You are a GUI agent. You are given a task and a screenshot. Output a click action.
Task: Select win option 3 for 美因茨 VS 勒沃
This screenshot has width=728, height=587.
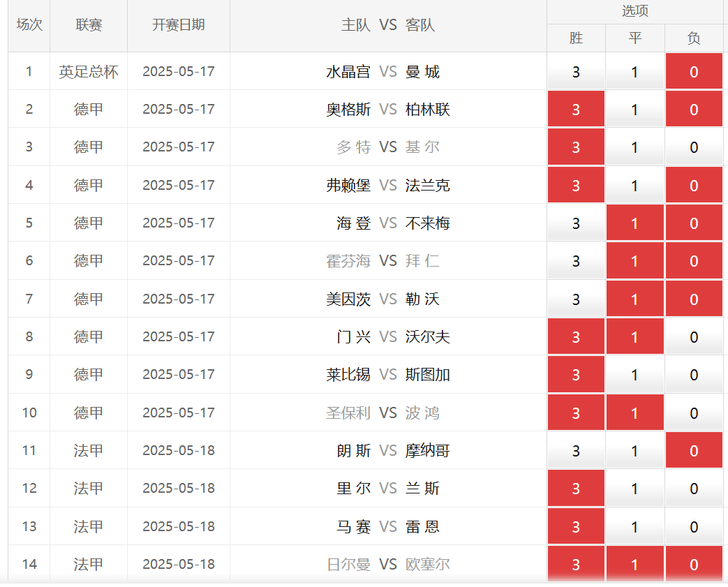click(x=576, y=299)
